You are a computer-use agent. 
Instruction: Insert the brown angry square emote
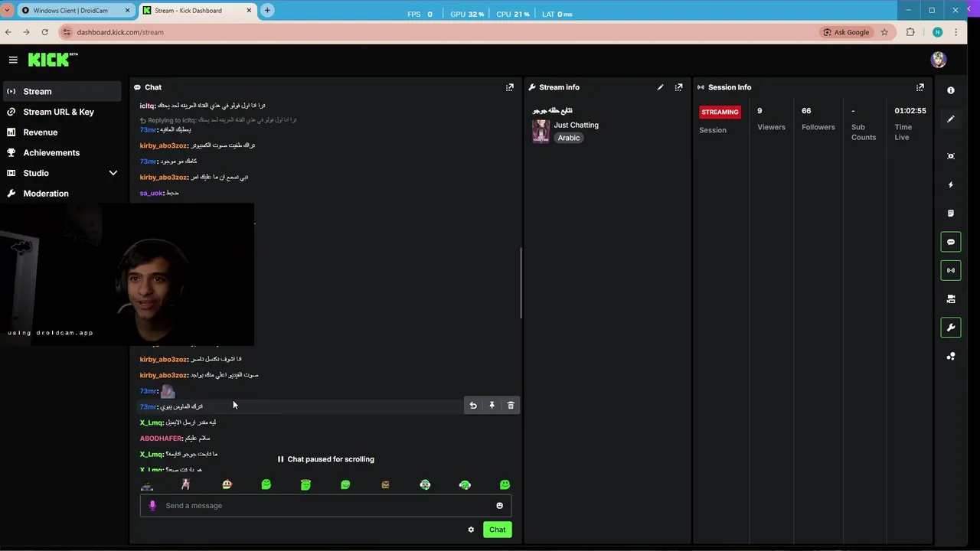385,485
